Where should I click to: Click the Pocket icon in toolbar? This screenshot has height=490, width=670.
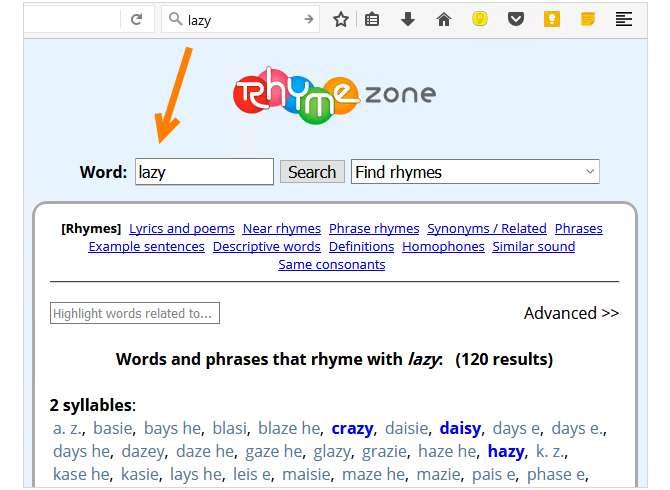516,19
